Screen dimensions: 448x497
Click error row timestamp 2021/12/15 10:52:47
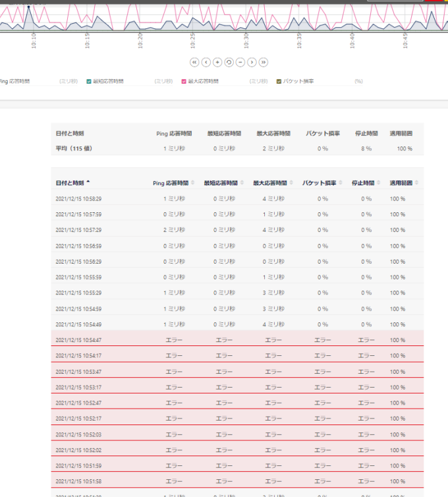[78, 403]
